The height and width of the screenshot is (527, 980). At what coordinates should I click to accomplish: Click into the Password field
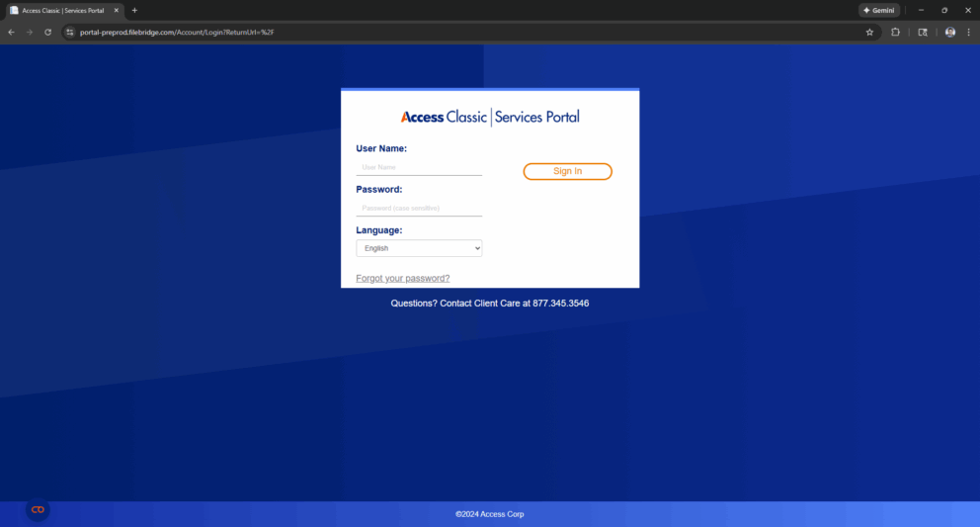click(x=419, y=209)
